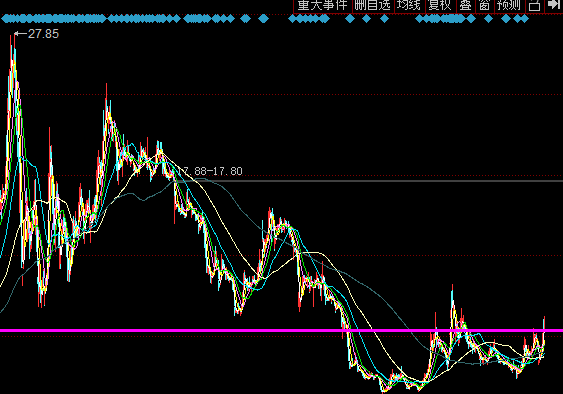Select the gray 17.88-17.80 gap line
The height and width of the screenshot is (394, 563).
[x=370, y=181]
